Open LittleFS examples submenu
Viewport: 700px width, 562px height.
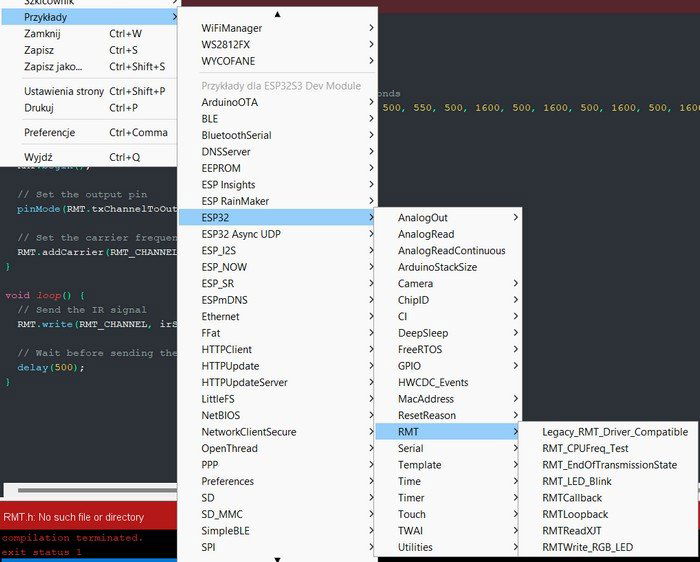[277, 399]
